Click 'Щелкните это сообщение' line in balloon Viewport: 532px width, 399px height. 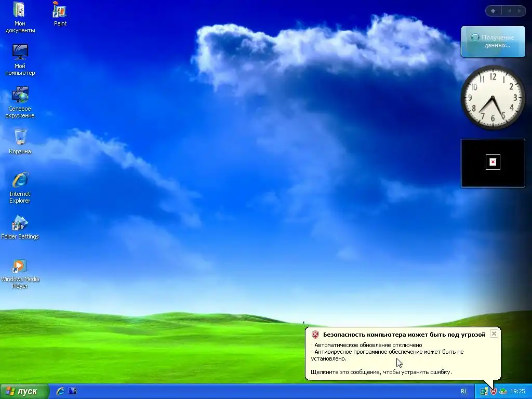[x=381, y=372]
